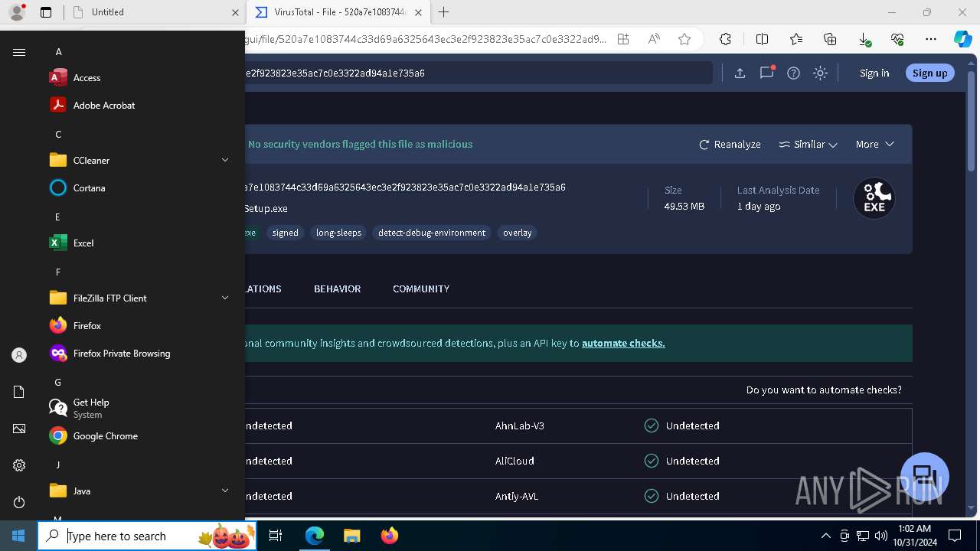
Task: Jump to letter A app group
Action: pos(58,52)
